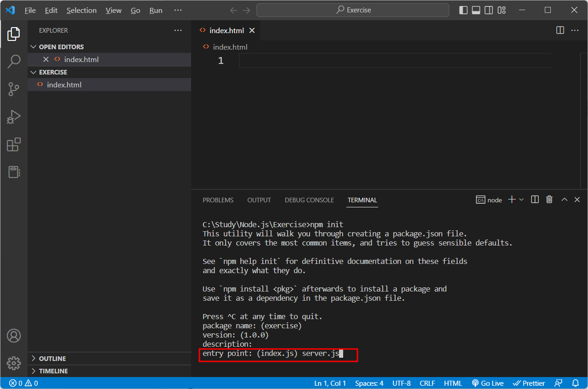Open the Search view in activity bar
Image resolution: width=588 pixels, height=389 pixels.
click(x=14, y=61)
